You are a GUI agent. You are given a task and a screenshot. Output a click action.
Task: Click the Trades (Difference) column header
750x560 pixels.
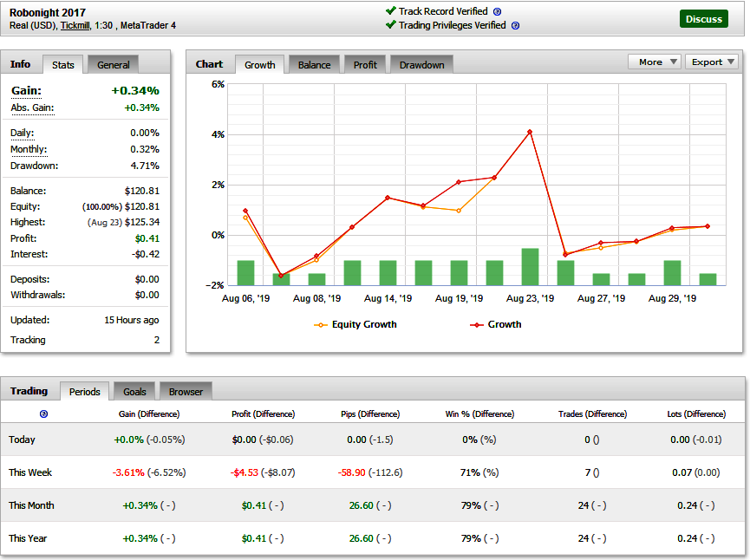click(x=593, y=414)
